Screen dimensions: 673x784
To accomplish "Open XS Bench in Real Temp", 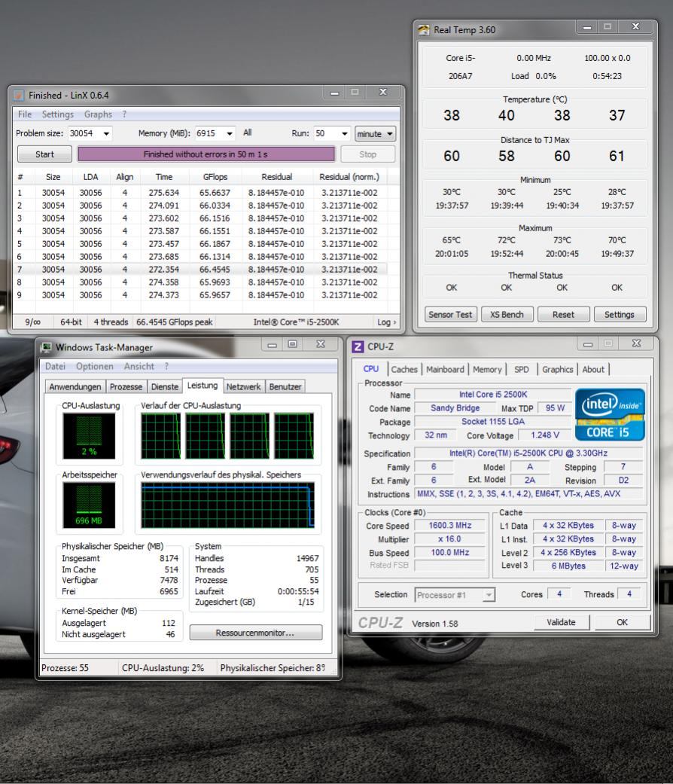I will [x=507, y=315].
